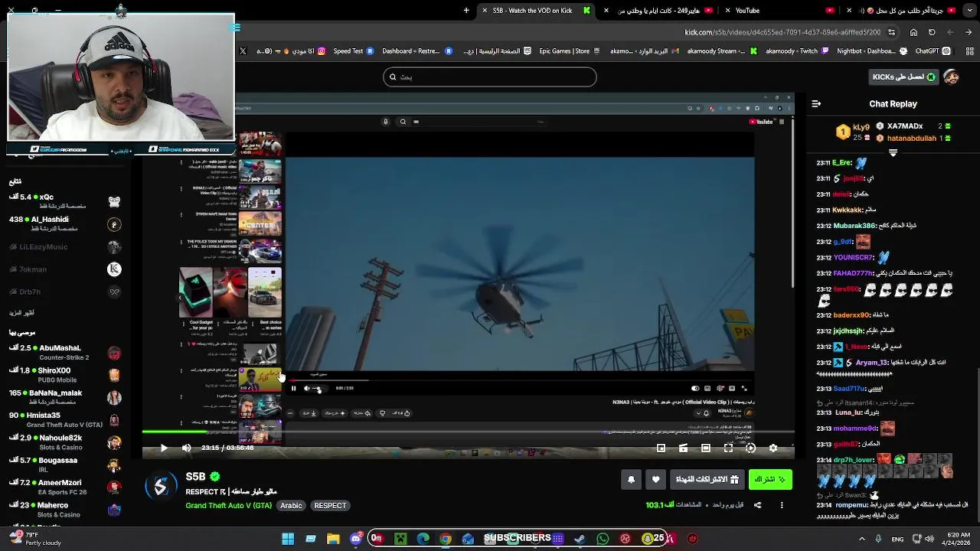980x551 pixels.
Task: Open WhatsApp from taskbar
Action: tap(603, 539)
